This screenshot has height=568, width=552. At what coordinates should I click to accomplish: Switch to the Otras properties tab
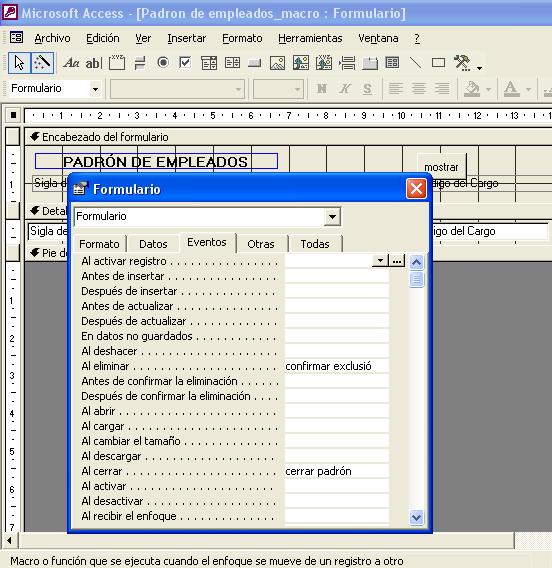[261, 244]
